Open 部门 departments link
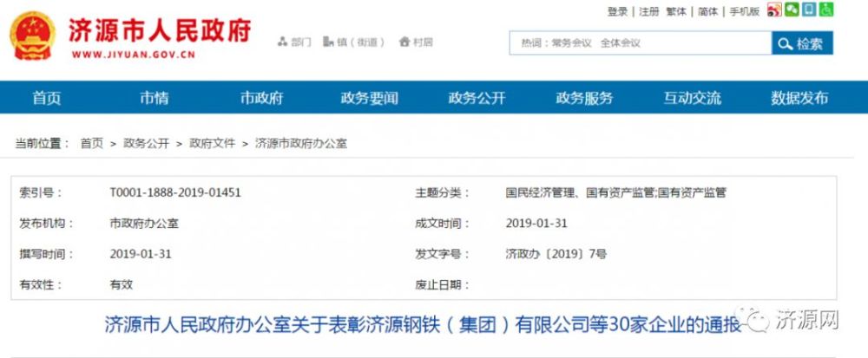 tap(294, 42)
